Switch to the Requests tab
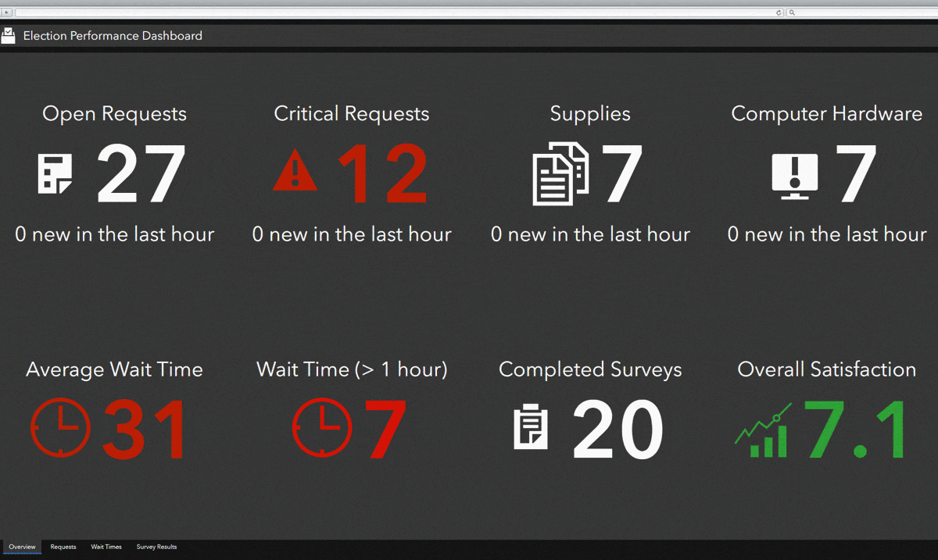The image size is (938, 560). coord(63,547)
